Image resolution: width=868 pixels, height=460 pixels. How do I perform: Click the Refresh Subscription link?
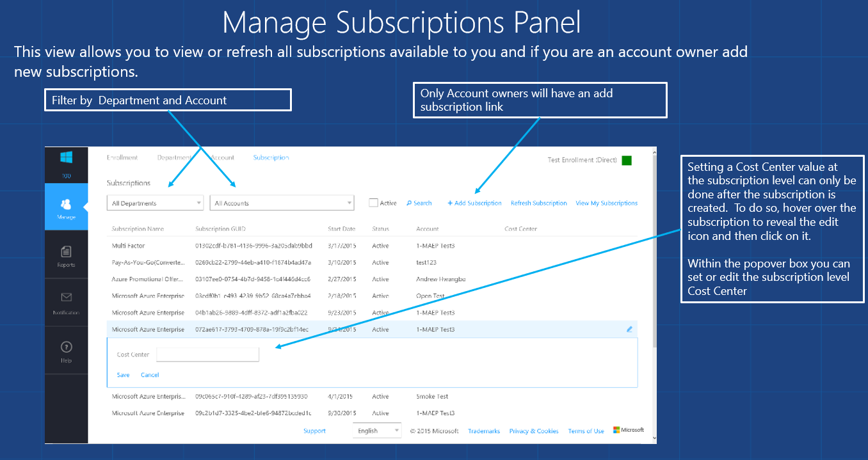(x=539, y=203)
